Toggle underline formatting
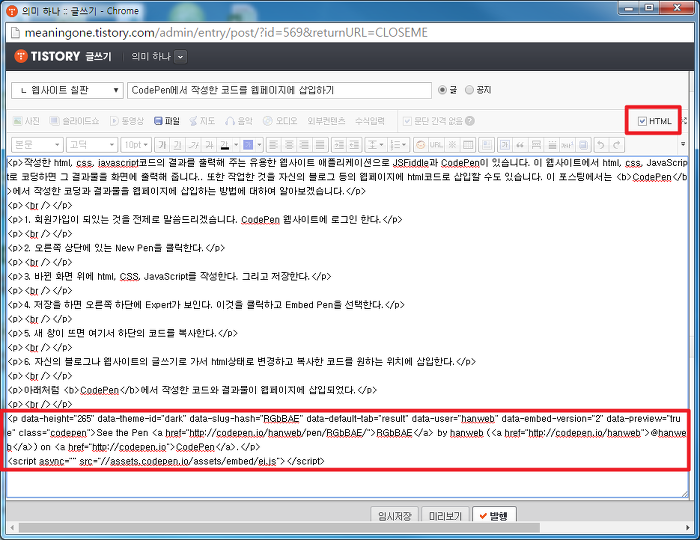 [x=178, y=145]
